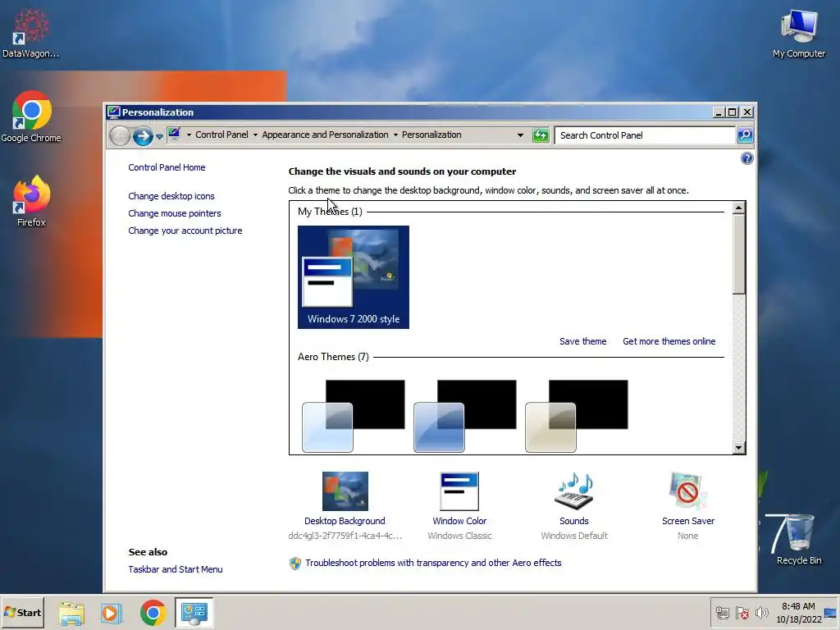This screenshot has width=840, height=630.
Task: Click the theme list scrollbar thumb
Action: [739, 254]
